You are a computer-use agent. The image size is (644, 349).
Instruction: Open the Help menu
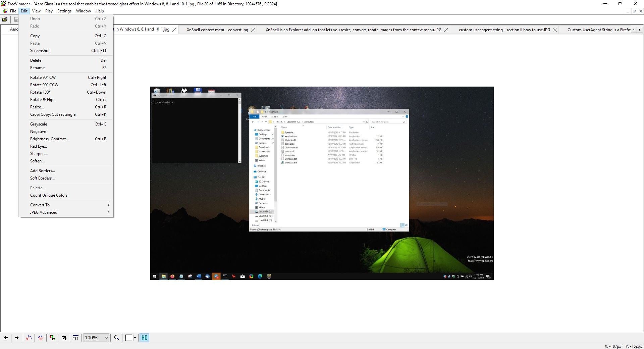(100, 11)
